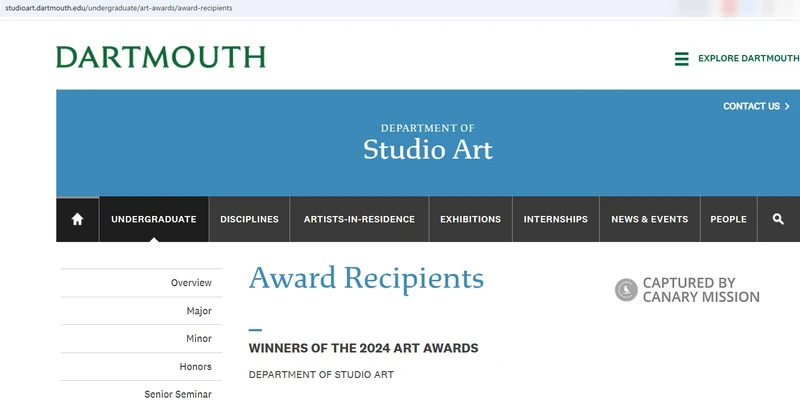Open the Explore Dartmouth hamburger menu icon
Screen dimensions: 800x407
tap(682, 59)
